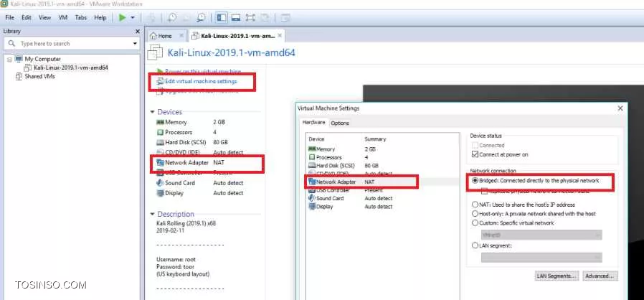Screen dimensions: 644x300
Task: Click the Send Ctrl+Alt+Del toolbar icon
Action: 151,18
